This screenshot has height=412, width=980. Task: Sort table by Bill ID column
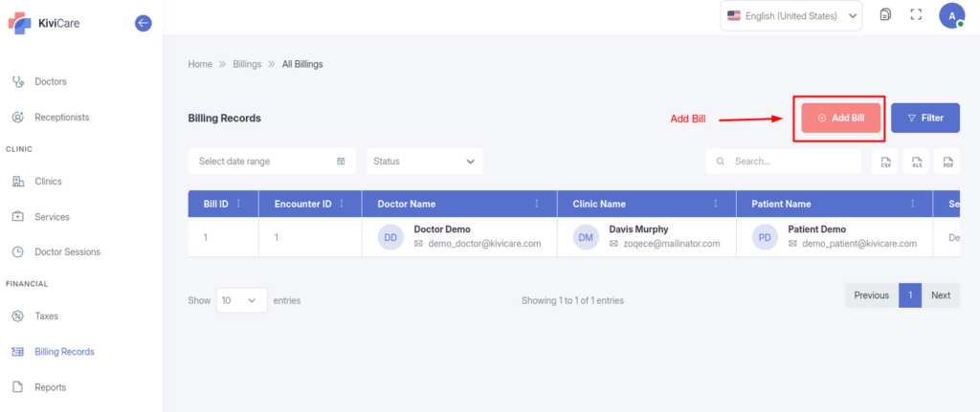click(238, 204)
